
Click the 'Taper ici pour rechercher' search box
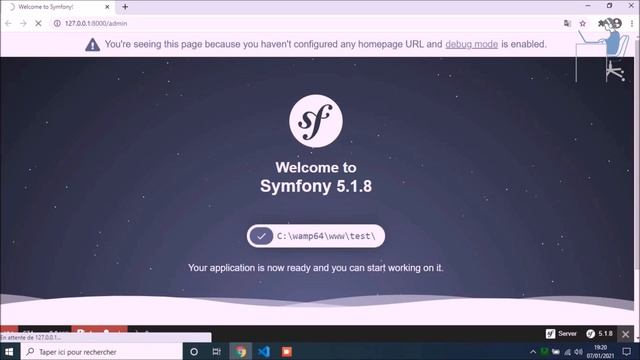[x=101, y=351]
